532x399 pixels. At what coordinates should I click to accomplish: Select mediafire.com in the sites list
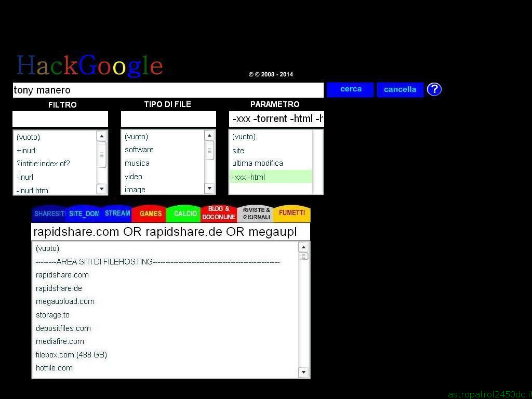click(166, 342)
